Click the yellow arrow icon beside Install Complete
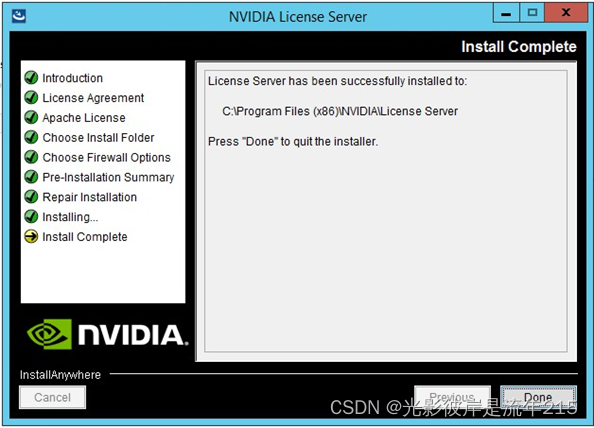This screenshot has width=594, height=428. coord(31,237)
